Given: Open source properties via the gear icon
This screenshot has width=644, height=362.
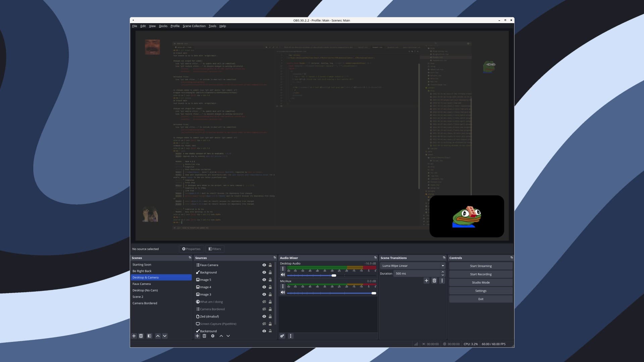Looking at the screenshot, I should pyautogui.click(x=213, y=336).
